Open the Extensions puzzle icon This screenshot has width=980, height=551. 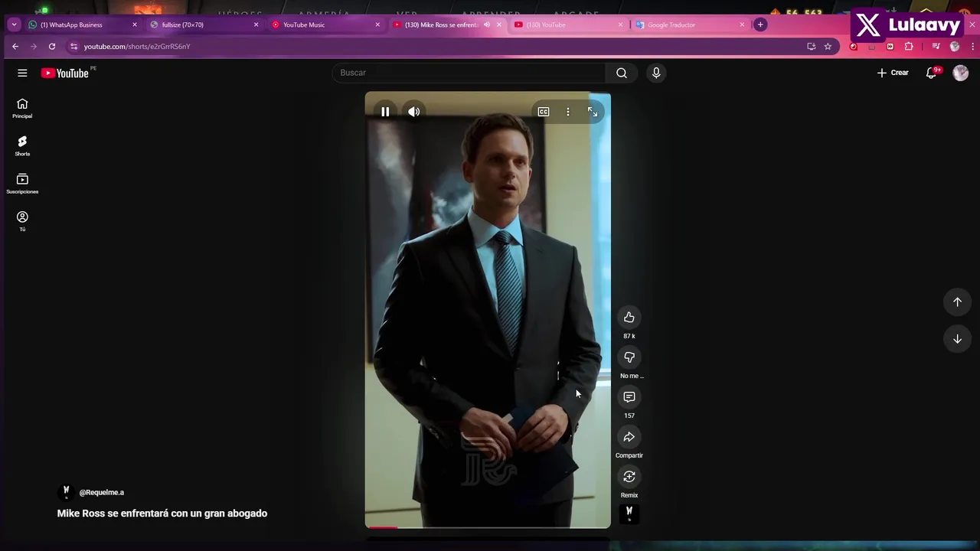(909, 47)
